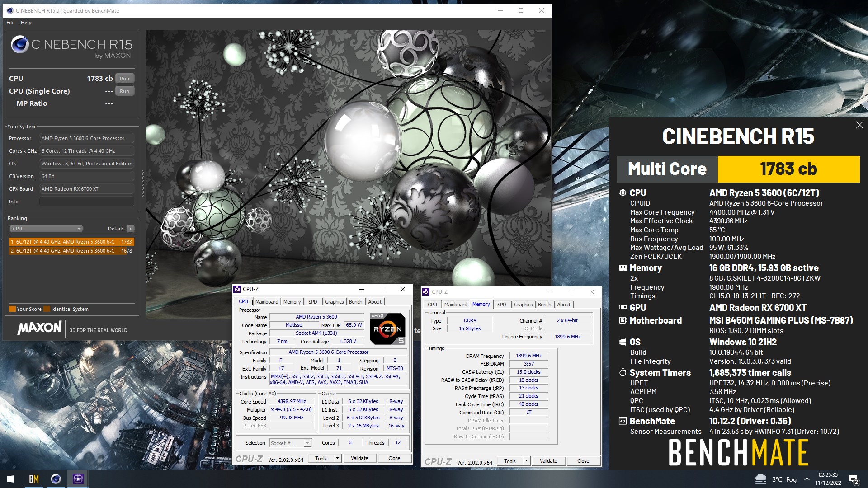Click Validate in CPU-Z CPU window

(x=359, y=458)
